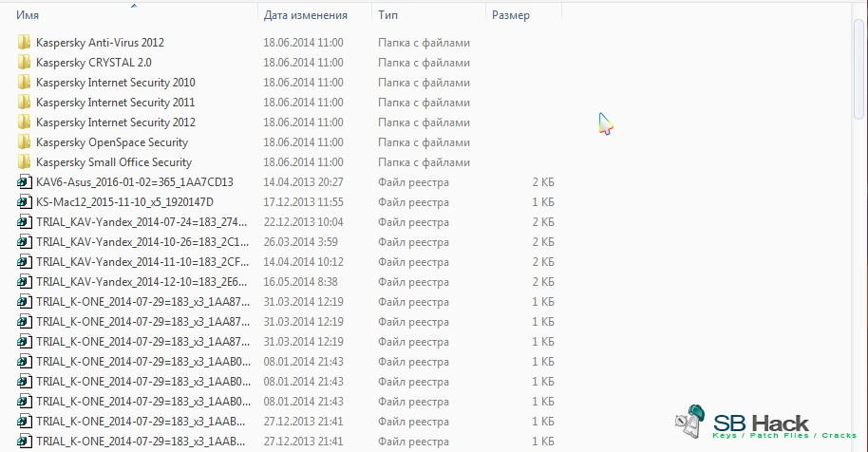
Task: Click the 1 КБ size of KS-Mac12 file
Action: pyautogui.click(x=543, y=202)
